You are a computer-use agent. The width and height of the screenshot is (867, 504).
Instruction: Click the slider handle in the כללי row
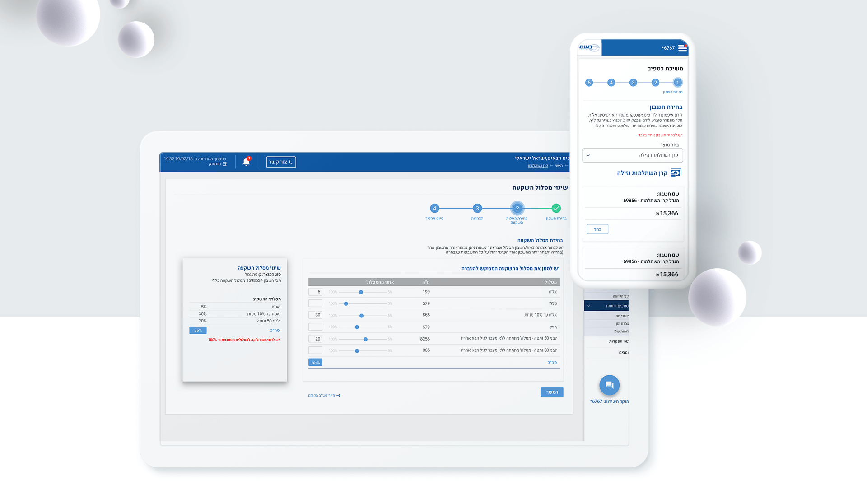pyautogui.click(x=346, y=304)
